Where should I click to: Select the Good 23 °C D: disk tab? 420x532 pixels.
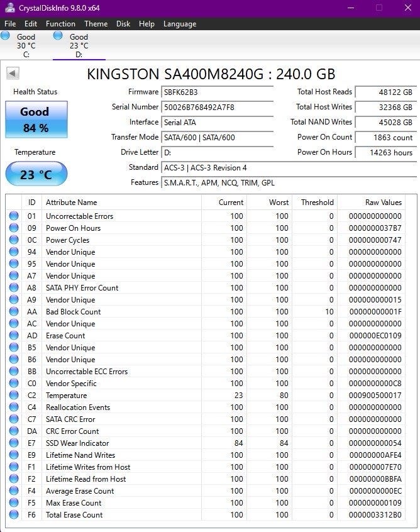79,45
